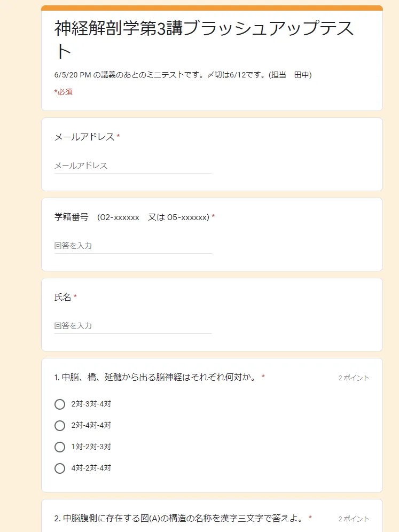Click the option label text 4対-2対-4対
This screenshot has height=532, width=399.
coord(91,468)
